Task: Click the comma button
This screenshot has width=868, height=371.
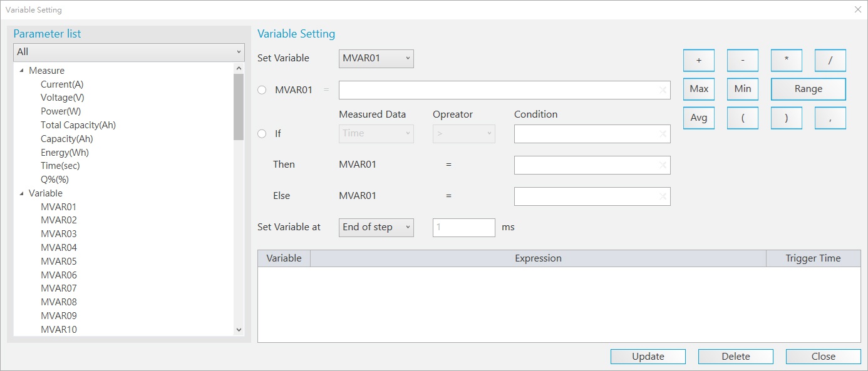Action: point(830,118)
